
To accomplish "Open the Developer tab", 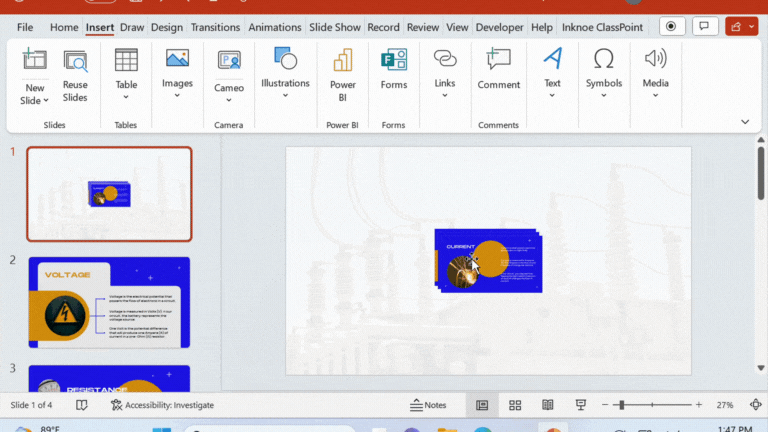I will click(500, 27).
